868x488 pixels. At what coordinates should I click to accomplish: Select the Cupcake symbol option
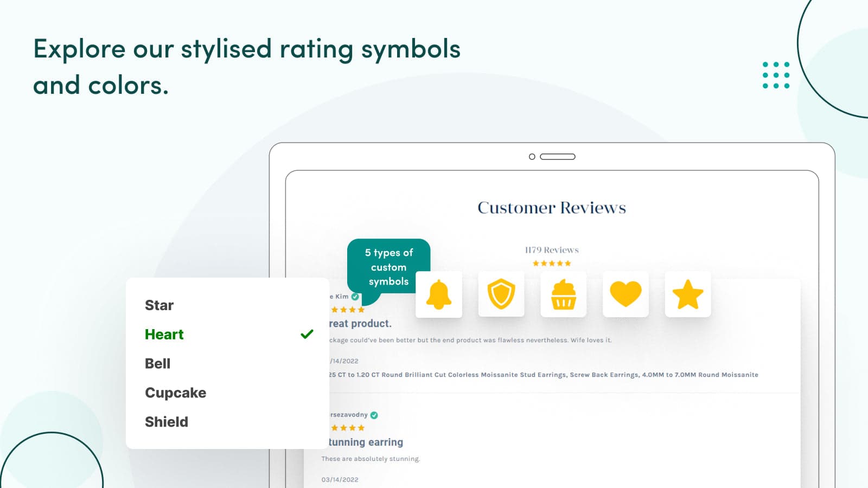click(175, 393)
